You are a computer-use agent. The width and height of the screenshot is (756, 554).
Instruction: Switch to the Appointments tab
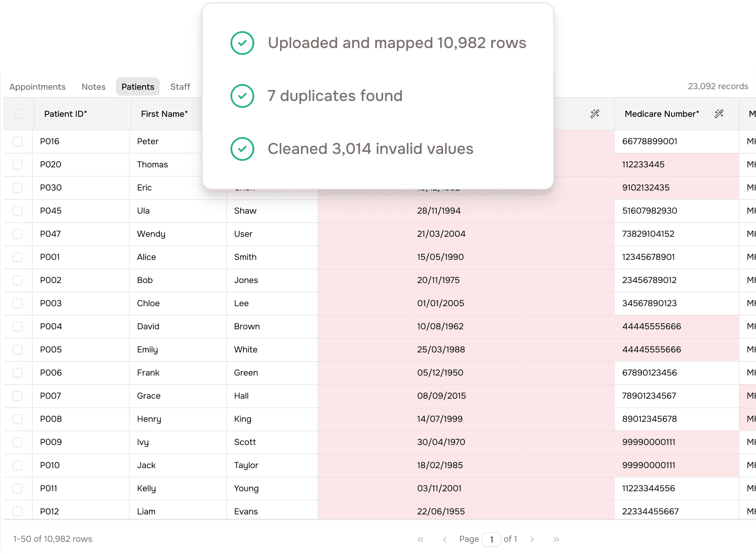[x=37, y=86]
